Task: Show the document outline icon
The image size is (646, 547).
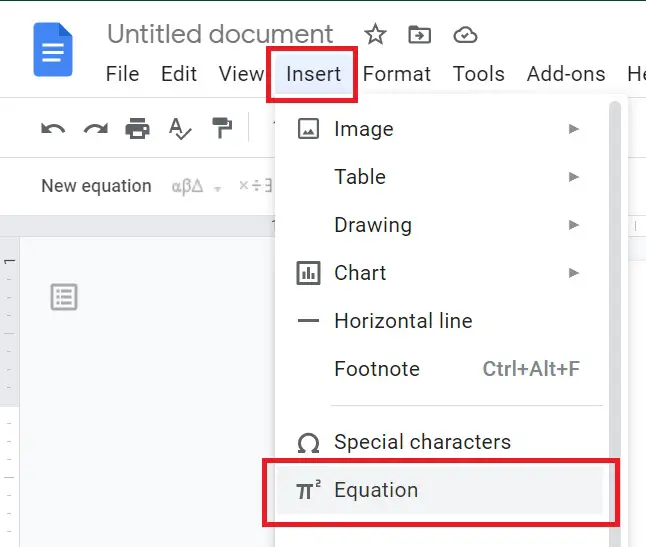Action: coord(64,297)
